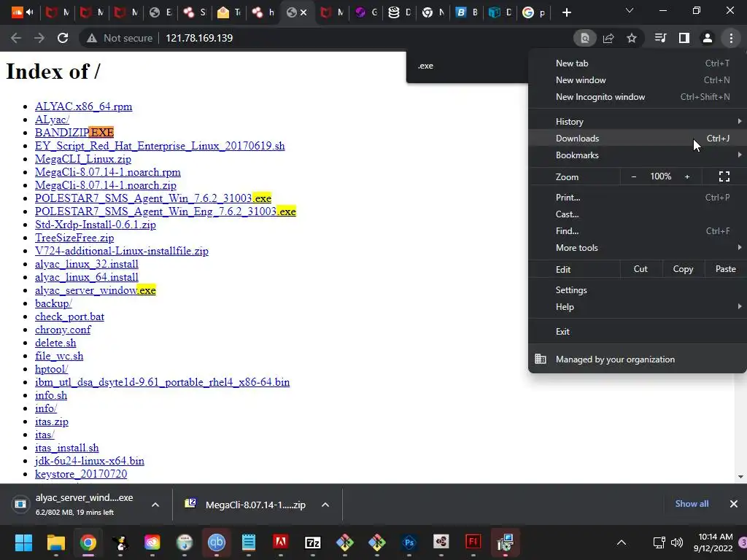Enter fullscreen with the zoom fullscreen icon
The height and width of the screenshot is (560, 747).
(x=724, y=176)
